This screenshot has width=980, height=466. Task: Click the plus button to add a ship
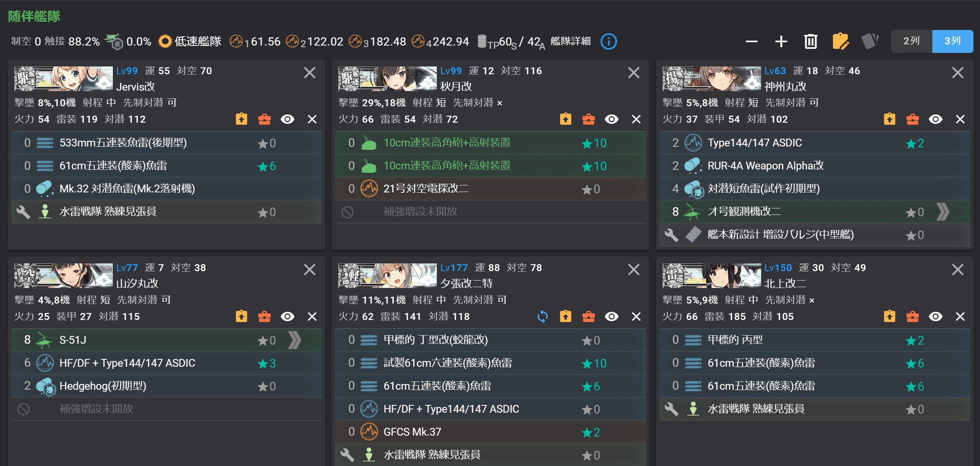coord(780,41)
